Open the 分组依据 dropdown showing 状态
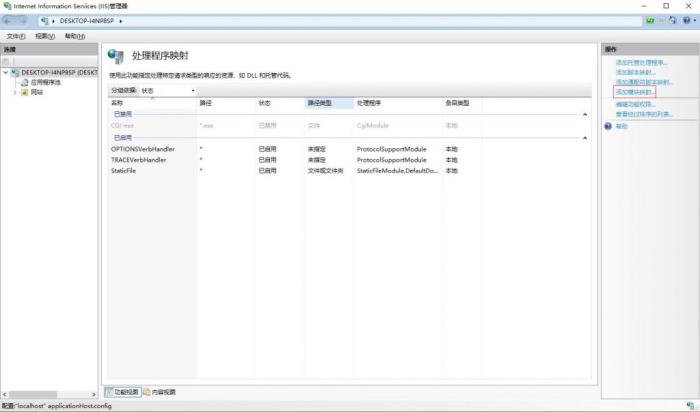 pos(167,91)
